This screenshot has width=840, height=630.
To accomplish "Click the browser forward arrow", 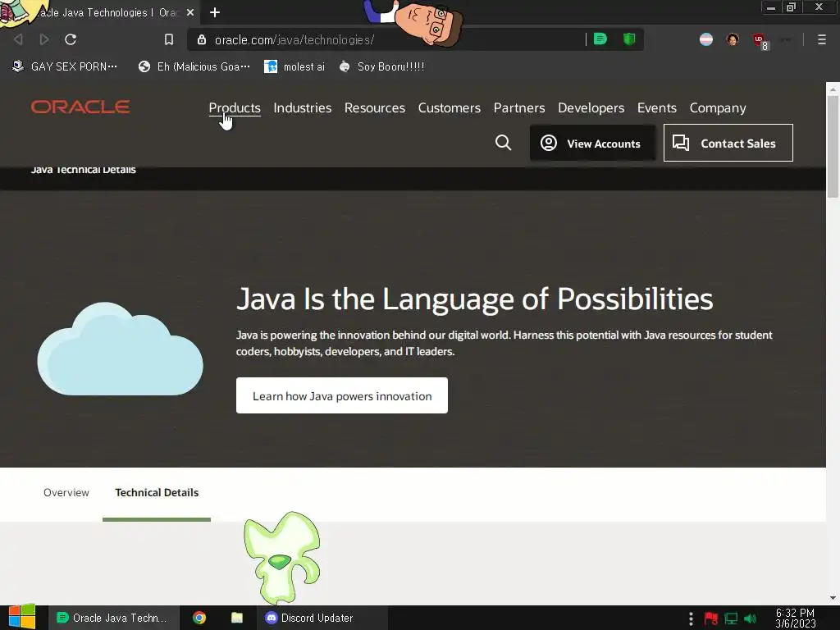I will click(44, 39).
